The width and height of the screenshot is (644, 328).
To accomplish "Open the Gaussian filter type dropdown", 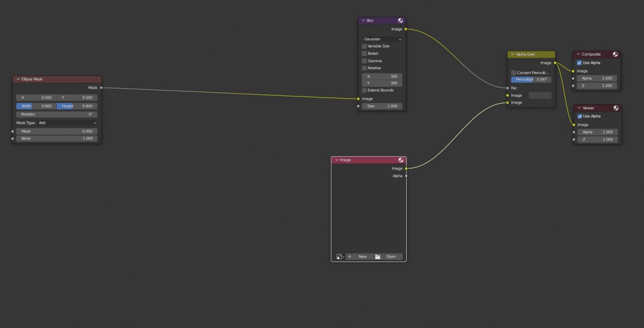I will [x=382, y=39].
